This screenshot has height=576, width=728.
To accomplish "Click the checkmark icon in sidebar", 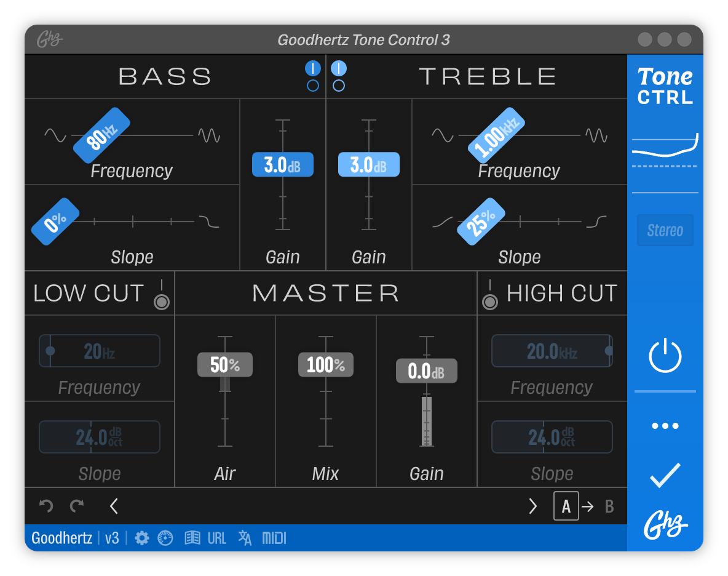I will pos(665,475).
